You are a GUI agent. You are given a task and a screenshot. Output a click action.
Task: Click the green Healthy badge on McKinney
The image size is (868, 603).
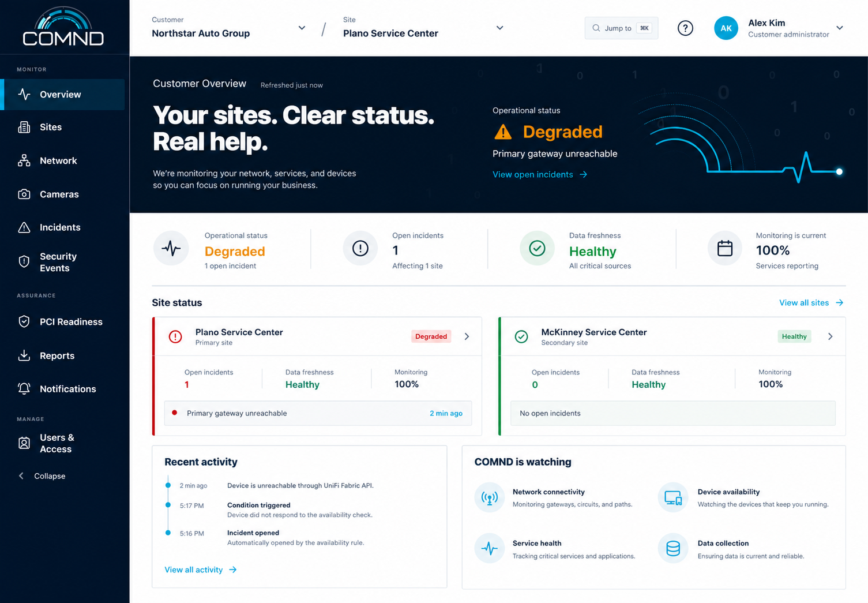pos(794,336)
